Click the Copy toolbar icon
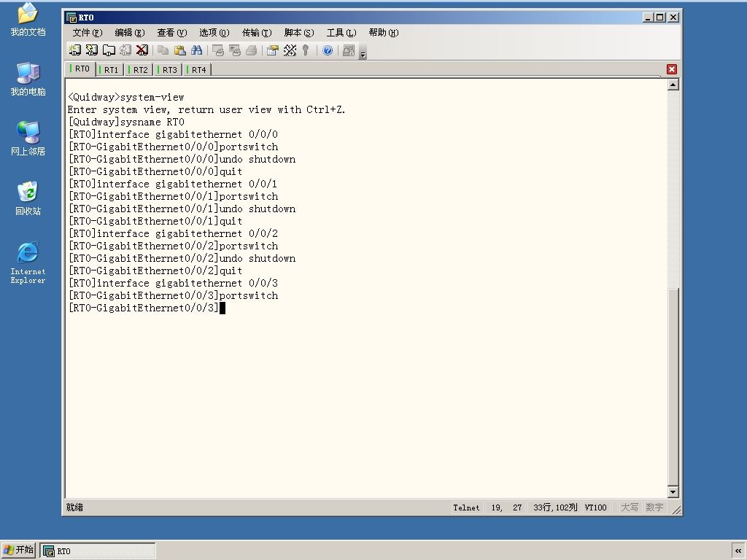This screenshot has width=747, height=560. pos(163,50)
